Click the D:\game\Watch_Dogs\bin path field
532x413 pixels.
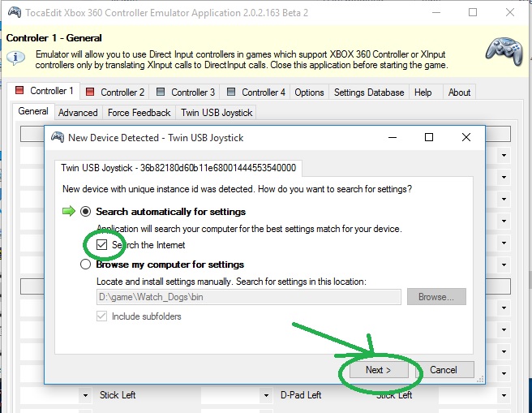click(249, 297)
